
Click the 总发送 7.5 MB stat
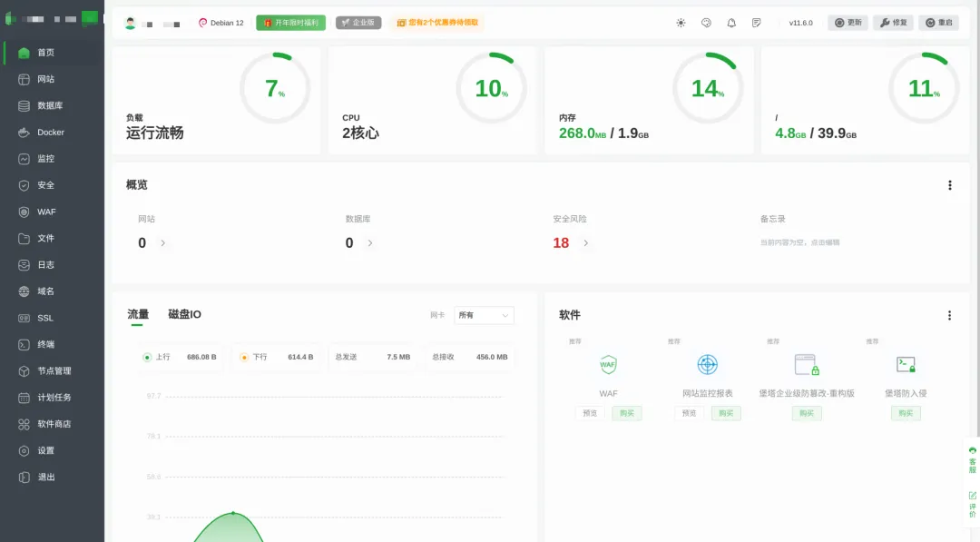click(373, 357)
